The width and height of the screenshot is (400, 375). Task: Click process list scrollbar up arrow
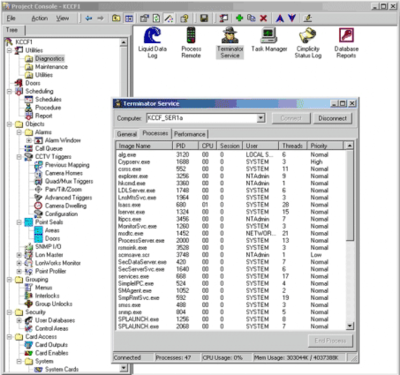click(x=349, y=146)
